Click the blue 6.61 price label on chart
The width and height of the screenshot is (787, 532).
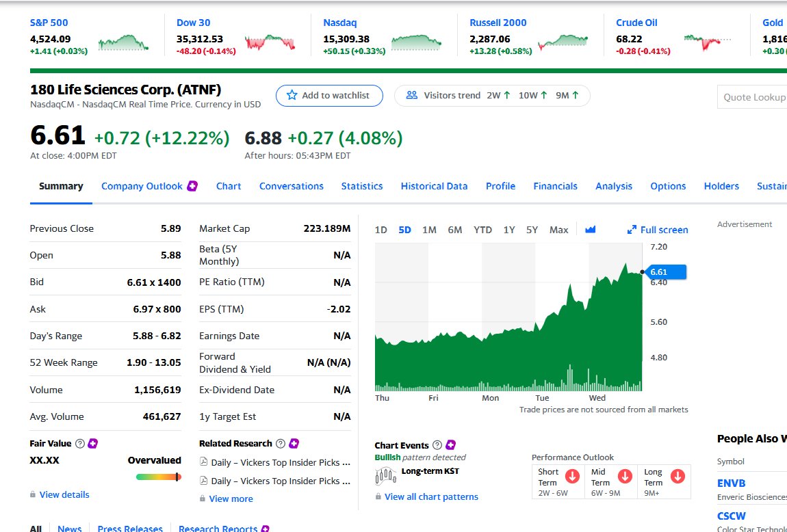point(666,271)
